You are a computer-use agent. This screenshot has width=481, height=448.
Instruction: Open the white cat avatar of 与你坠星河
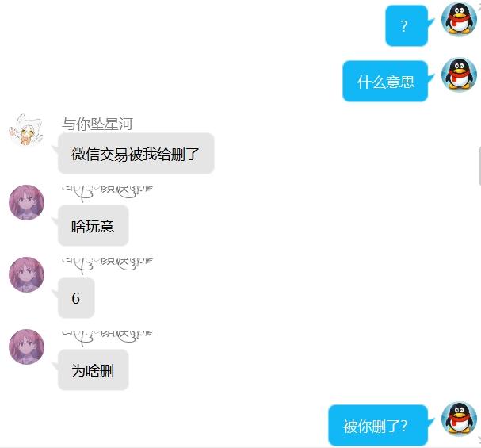pyautogui.click(x=26, y=130)
